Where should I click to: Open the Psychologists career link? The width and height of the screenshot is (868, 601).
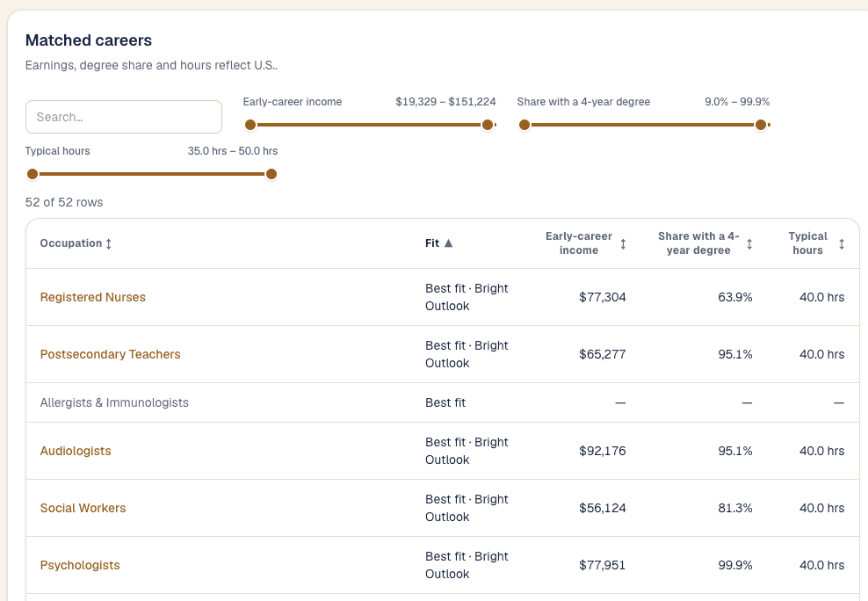(80, 565)
